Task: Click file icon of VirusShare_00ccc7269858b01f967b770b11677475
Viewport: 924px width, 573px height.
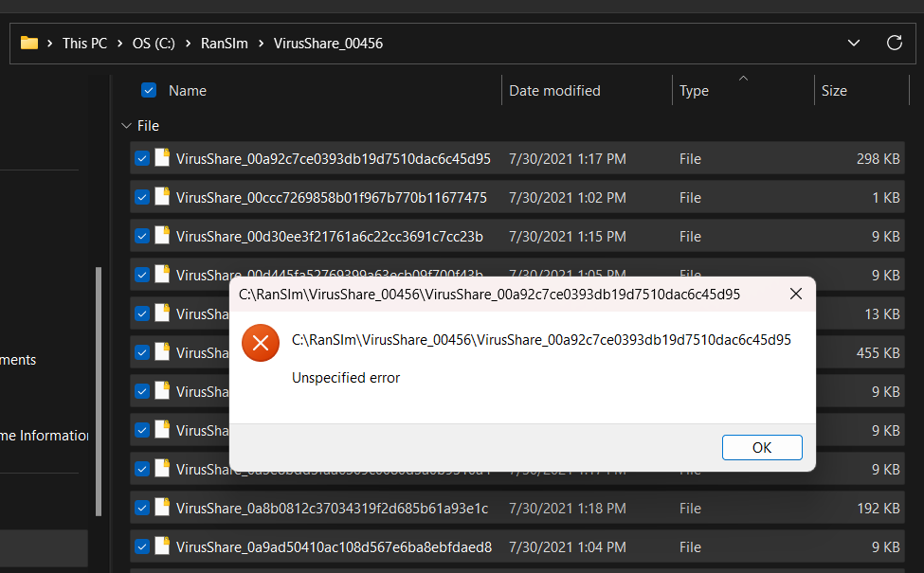Action: (162, 197)
